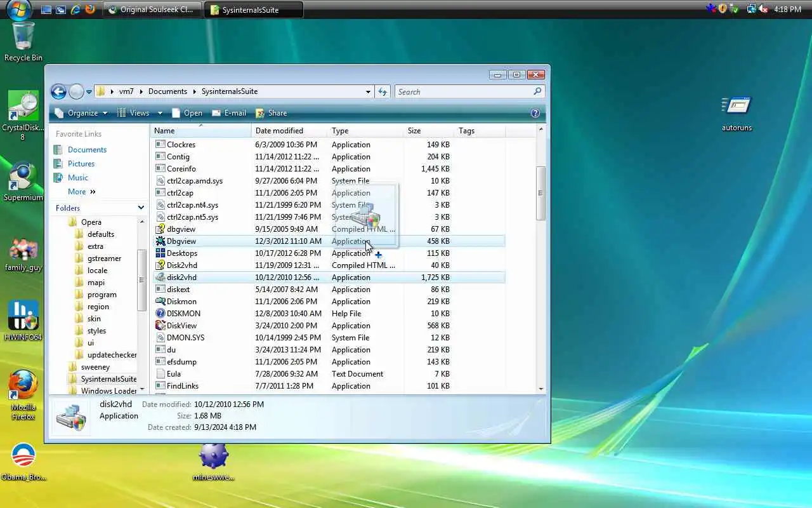This screenshot has width=812, height=508.
Task: Sort by the Date modified column header
Action: pyautogui.click(x=290, y=131)
